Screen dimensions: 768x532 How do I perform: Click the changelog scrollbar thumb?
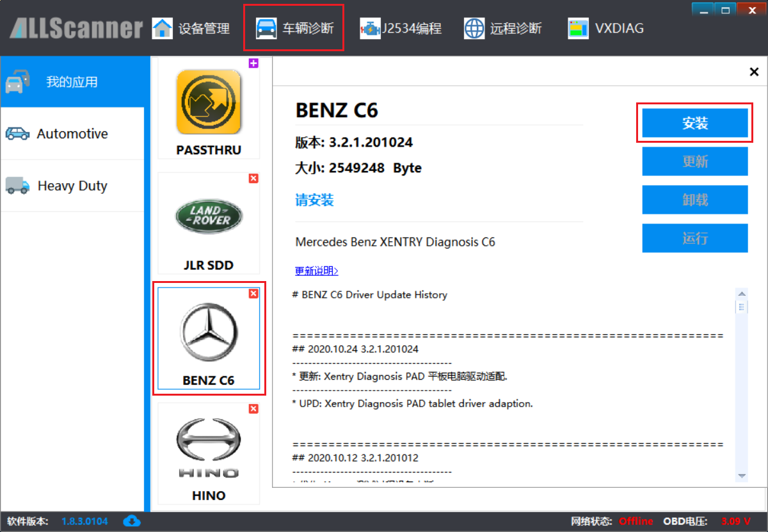point(742,307)
